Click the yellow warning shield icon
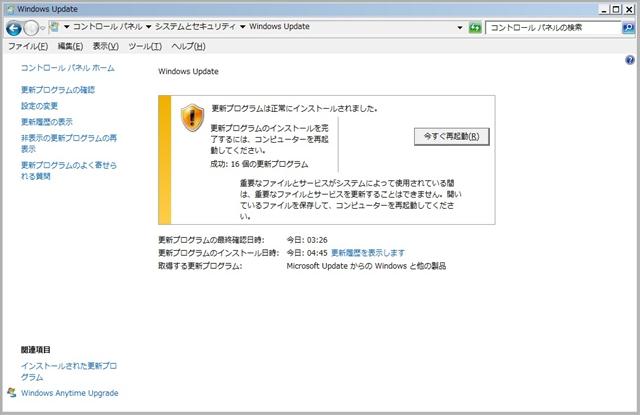640x415 pixels. point(192,118)
